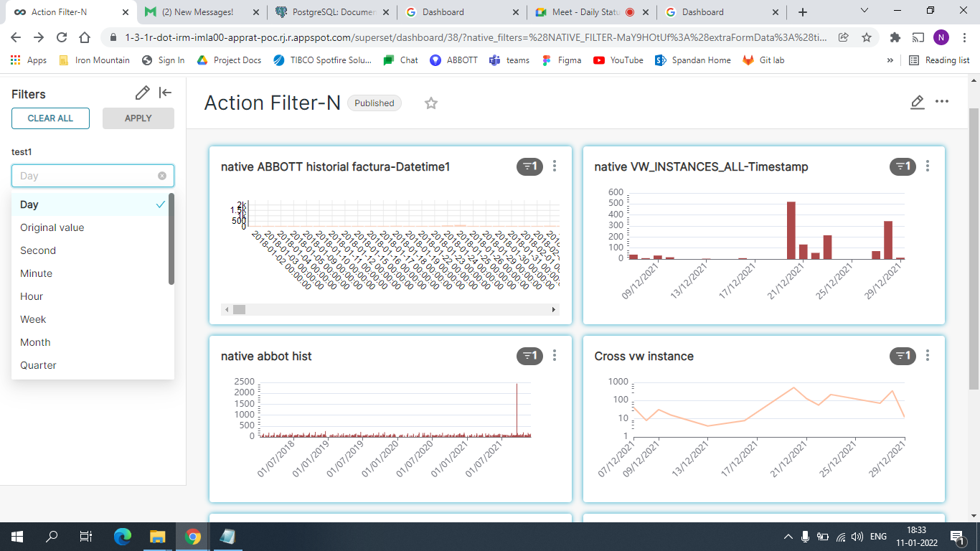
Task: Click the CLEAR ALL filters button
Action: coord(50,118)
